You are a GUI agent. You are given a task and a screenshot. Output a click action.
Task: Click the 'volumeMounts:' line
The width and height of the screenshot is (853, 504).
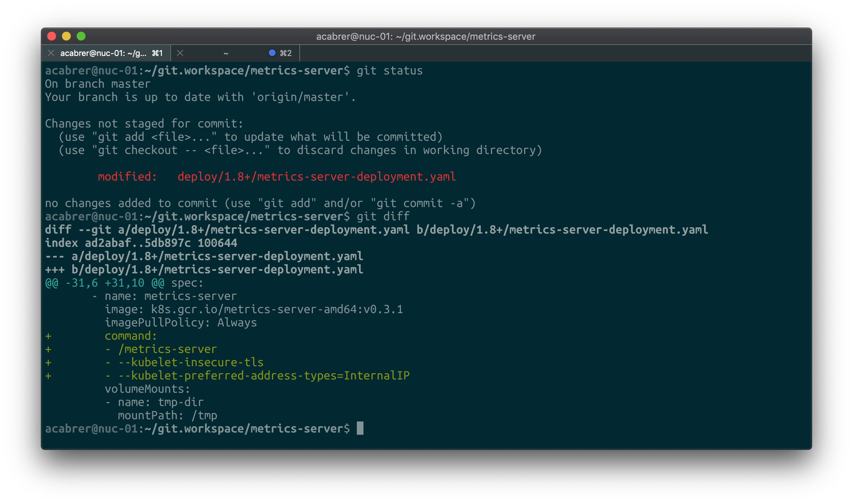coord(147,389)
